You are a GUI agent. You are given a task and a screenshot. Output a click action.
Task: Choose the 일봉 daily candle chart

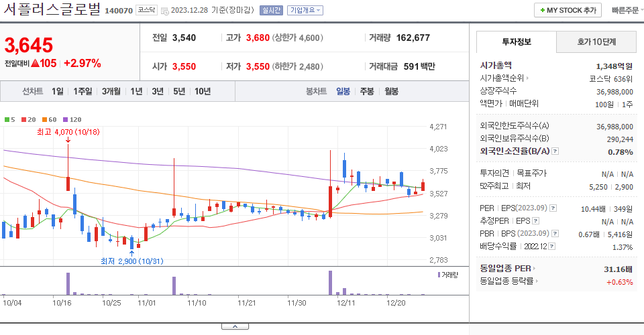(343, 91)
